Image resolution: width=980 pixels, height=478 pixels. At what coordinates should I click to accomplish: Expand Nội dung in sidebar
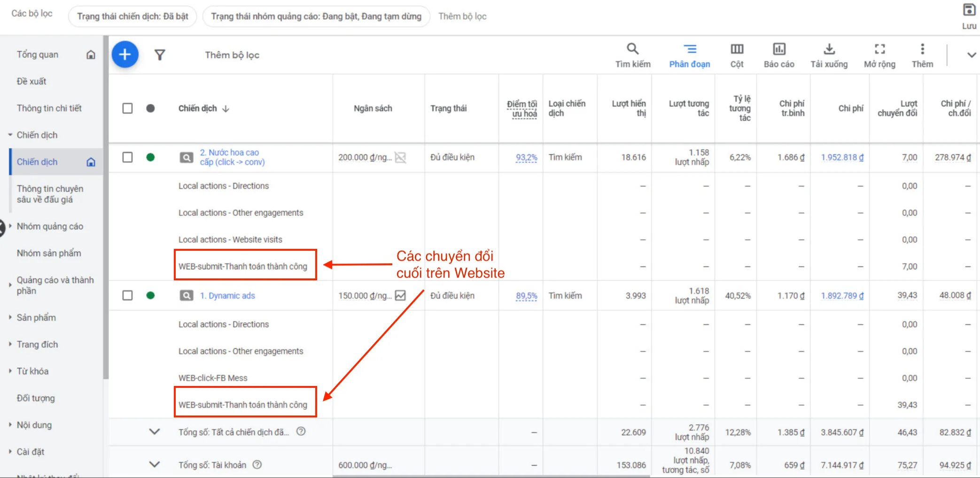[x=10, y=424]
